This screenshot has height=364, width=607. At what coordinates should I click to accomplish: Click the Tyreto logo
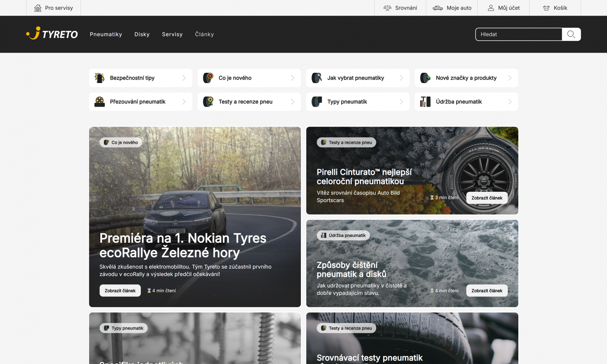(x=52, y=34)
